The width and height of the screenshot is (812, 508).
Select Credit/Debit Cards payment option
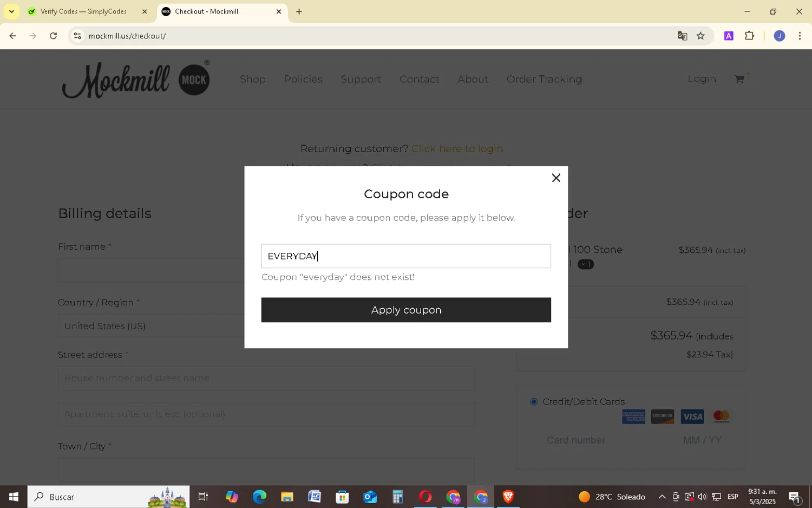tap(534, 402)
